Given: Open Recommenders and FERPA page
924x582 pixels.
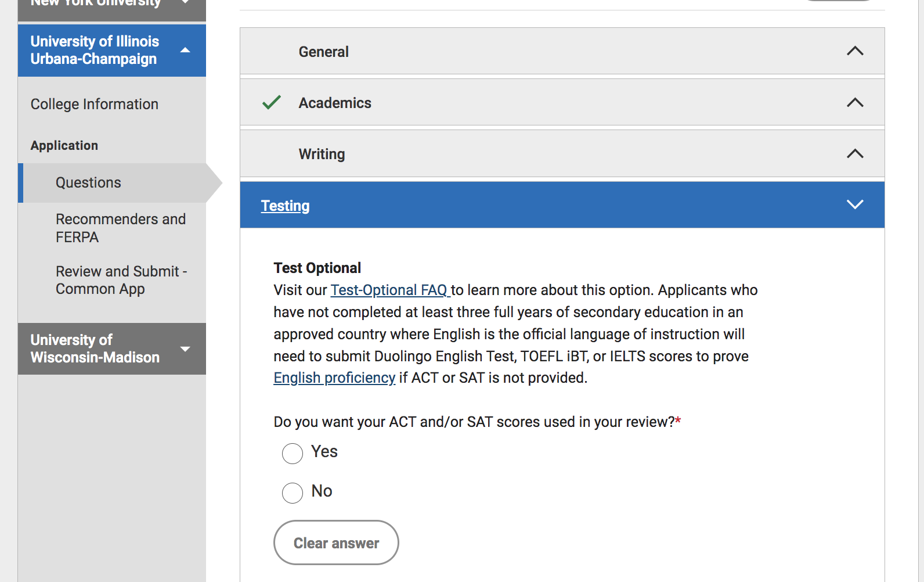Looking at the screenshot, I should point(121,228).
